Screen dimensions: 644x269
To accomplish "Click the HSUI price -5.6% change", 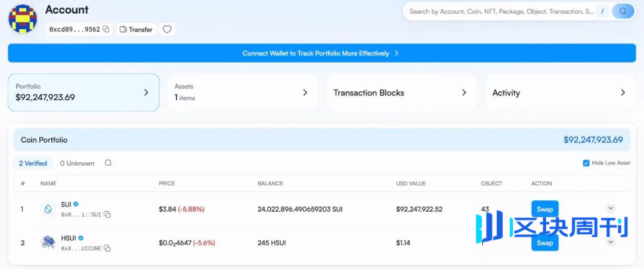I will coord(204,243).
